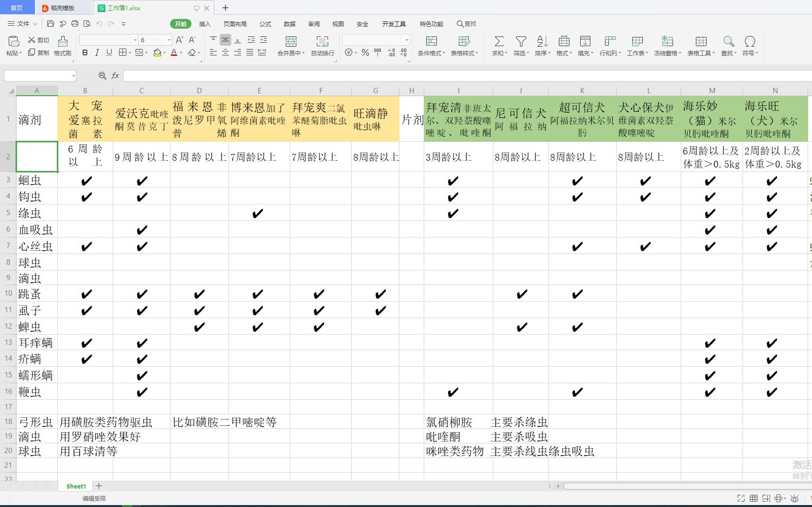
Task: Click the Print Preview icon
Action: point(87,23)
